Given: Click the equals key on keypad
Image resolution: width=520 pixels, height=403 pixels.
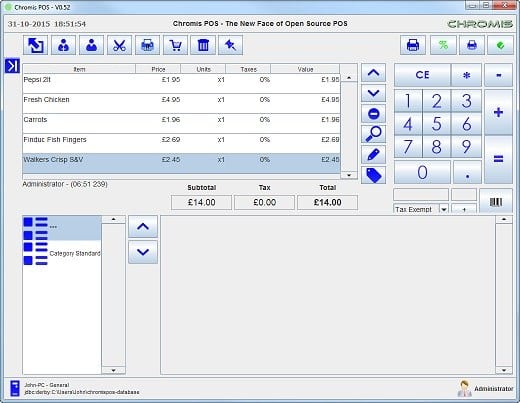Looking at the screenshot, I should tap(498, 159).
